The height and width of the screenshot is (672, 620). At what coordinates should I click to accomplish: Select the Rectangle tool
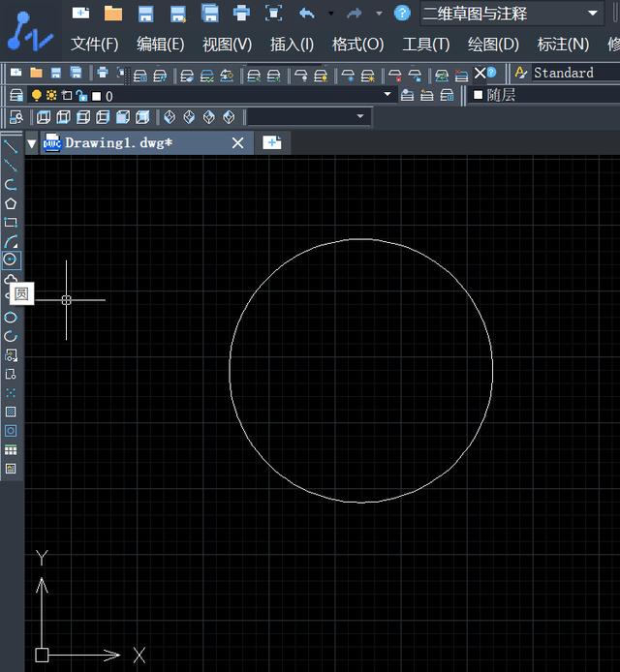coord(11,223)
